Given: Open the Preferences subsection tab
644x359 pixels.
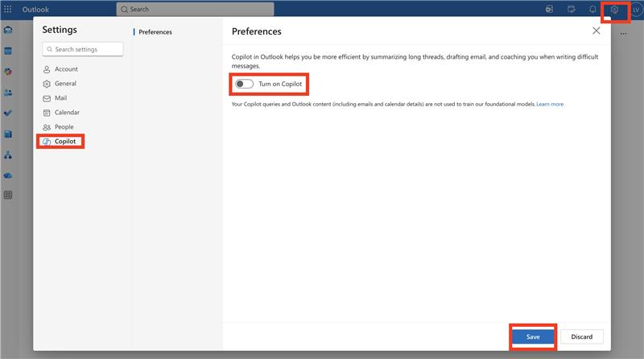Looking at the screenshot, I should (x=155, y=32).
